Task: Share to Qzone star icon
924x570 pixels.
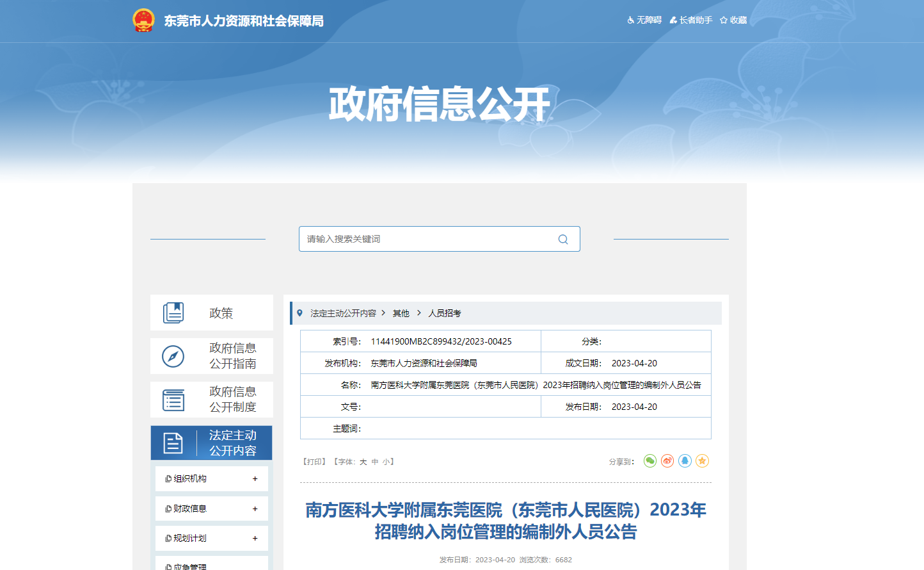Action: coord(702,461)
